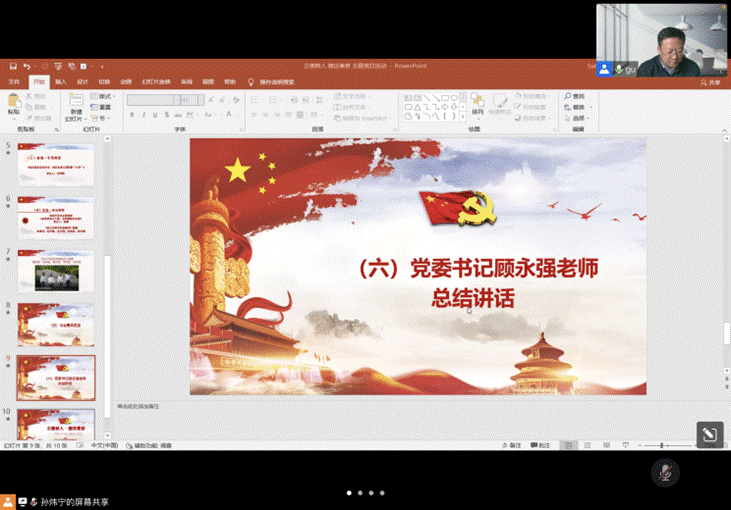Switch to the Insert tab
Screen dimensions: 731x510
point(61,82)
